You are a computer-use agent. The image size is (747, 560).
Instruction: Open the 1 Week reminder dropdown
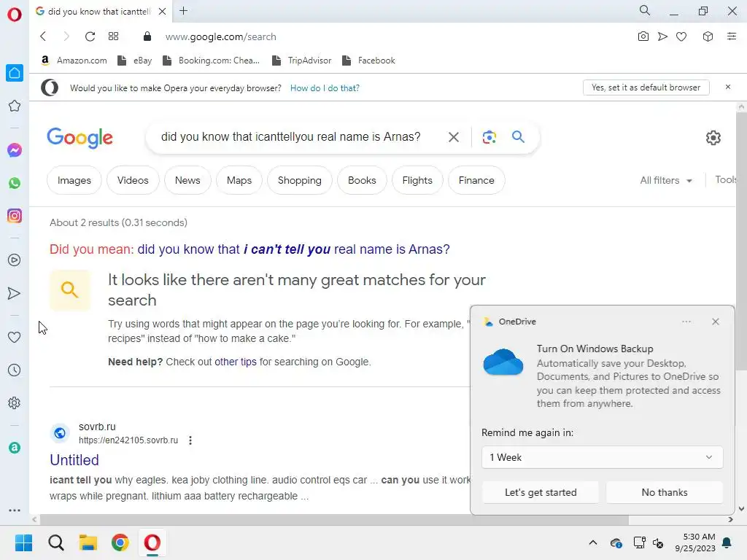tap(602, 458)
